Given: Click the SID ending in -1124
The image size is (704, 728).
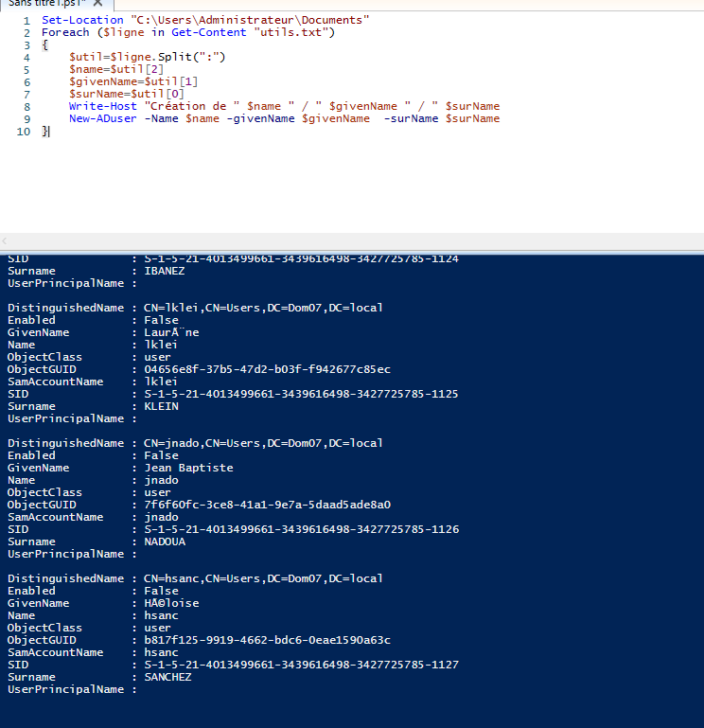Looking at the screenshot, I should [x=301, y=259].
